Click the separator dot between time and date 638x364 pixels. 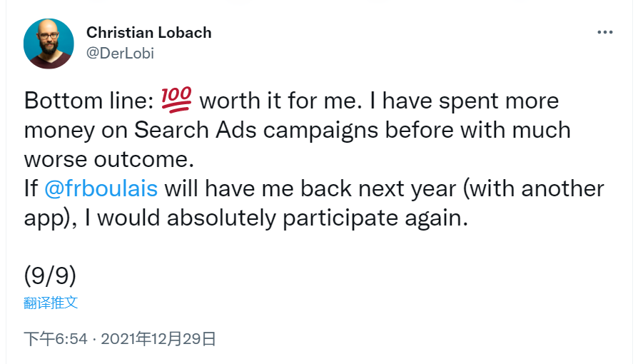pyautogui.click(x=93, y=338)
